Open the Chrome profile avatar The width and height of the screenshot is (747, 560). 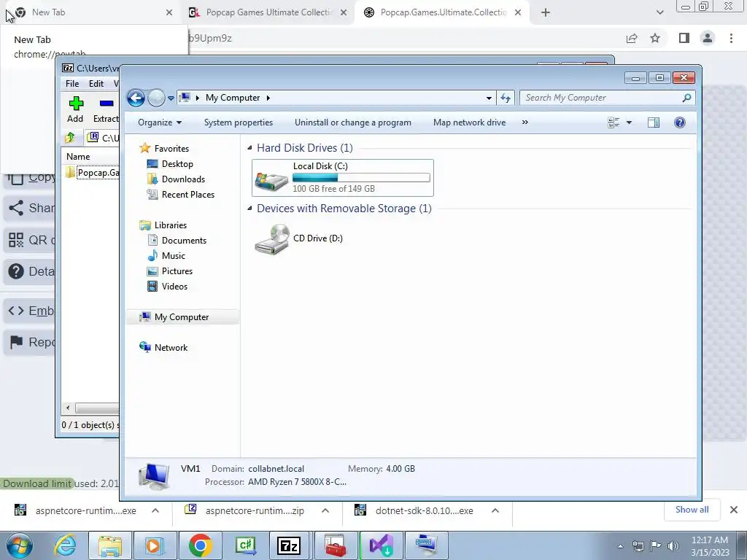pos(708,38)
